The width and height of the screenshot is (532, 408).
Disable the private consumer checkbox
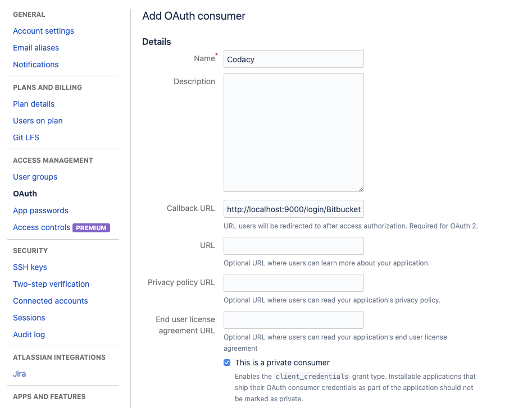[x=227, y=363]
